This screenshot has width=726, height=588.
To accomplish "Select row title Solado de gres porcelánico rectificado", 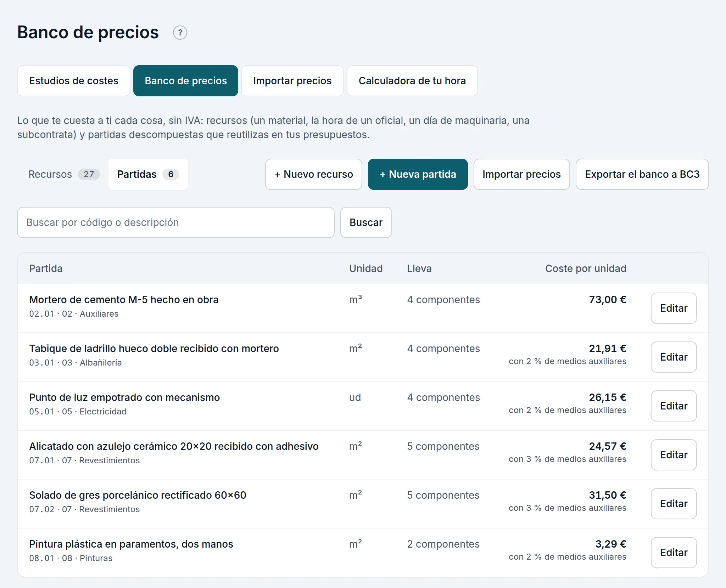I will (x=138, y=495).
